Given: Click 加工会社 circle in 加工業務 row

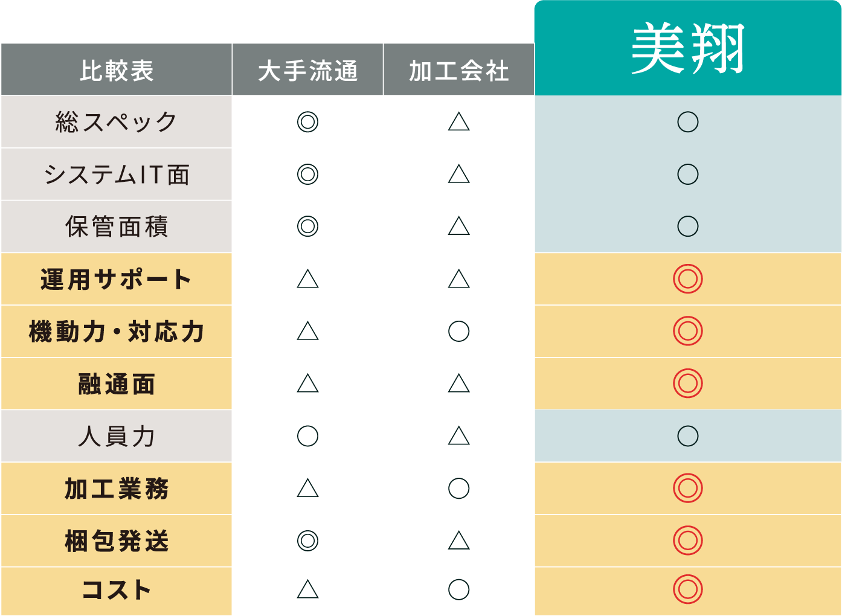Looking at the screenshot, I should point(458,488).
